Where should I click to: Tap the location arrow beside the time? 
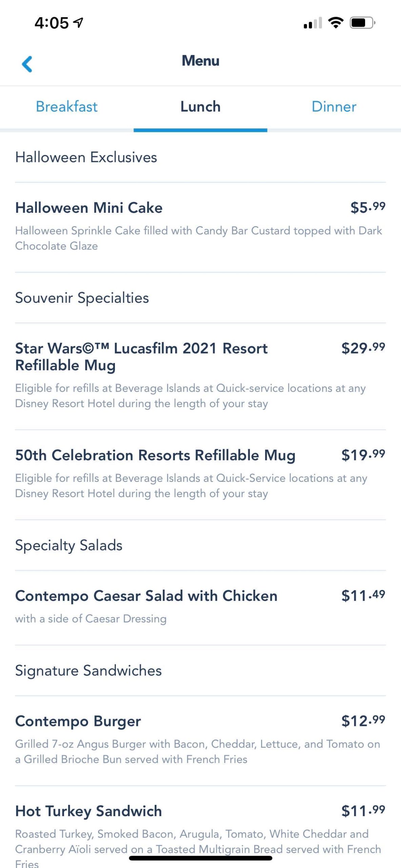78,23
